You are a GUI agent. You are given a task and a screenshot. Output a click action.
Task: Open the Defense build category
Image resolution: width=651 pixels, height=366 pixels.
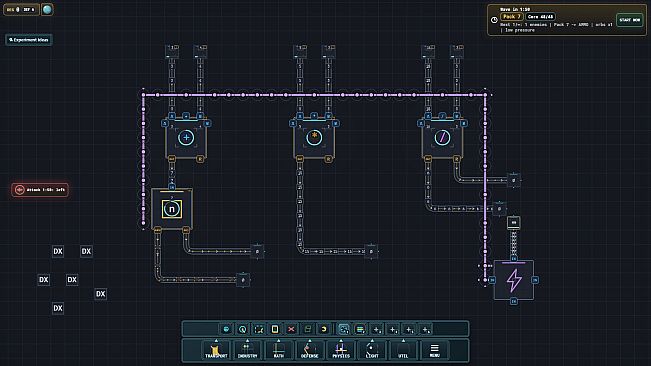pos(310,351)
